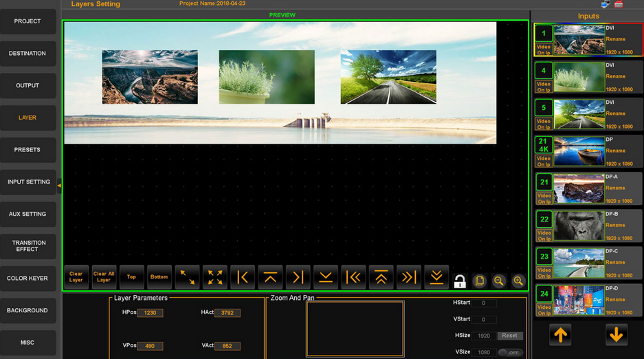
Task: Click the expand to full screen arrows icon
Action: coord(215,277)
